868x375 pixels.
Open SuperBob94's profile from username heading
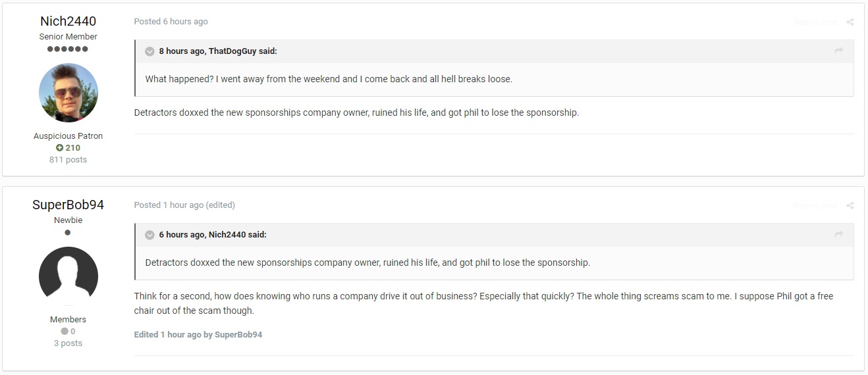68,205
